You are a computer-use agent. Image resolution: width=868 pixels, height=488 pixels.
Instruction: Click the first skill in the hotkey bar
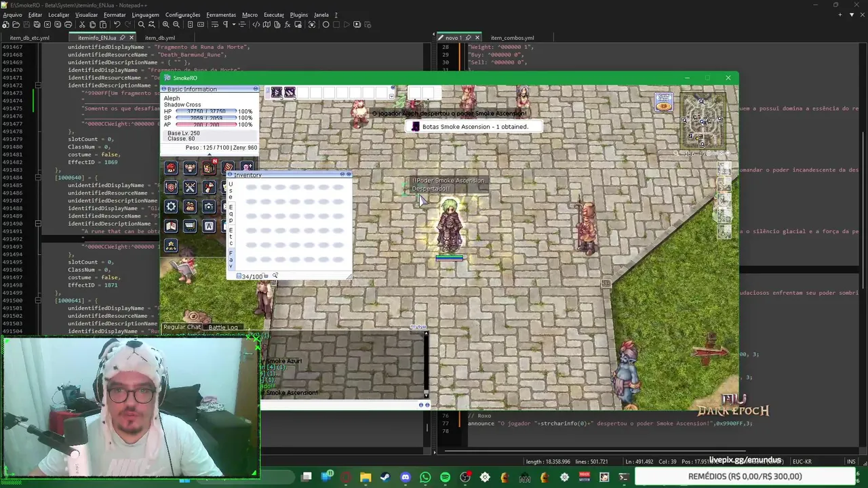coord(277,92)
